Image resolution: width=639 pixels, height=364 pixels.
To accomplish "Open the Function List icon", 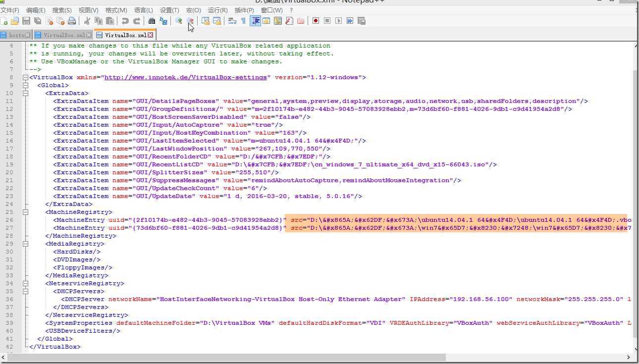I will point(289,21).
